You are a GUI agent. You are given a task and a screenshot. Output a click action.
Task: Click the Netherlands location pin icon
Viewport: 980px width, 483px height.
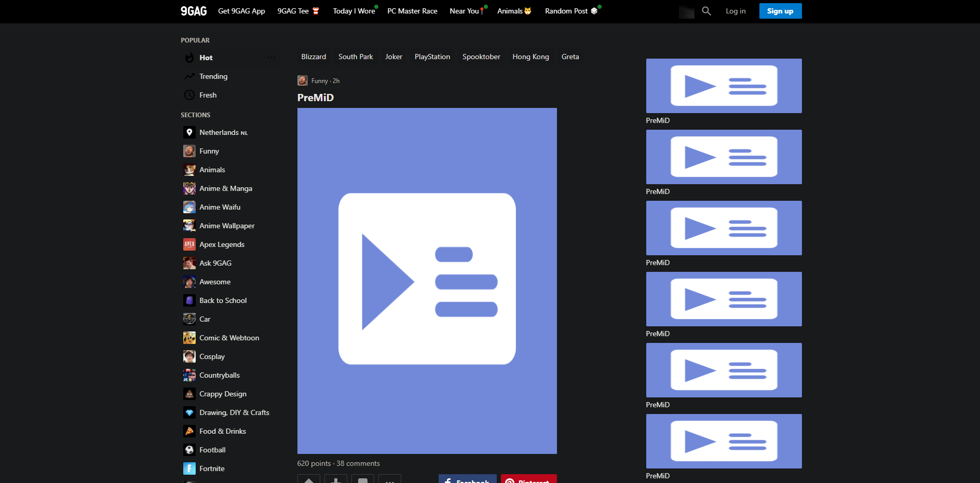coord(189,132)
